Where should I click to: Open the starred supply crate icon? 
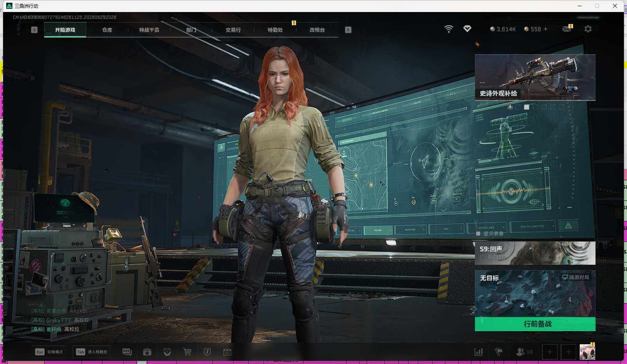click(x=147, y=352)
